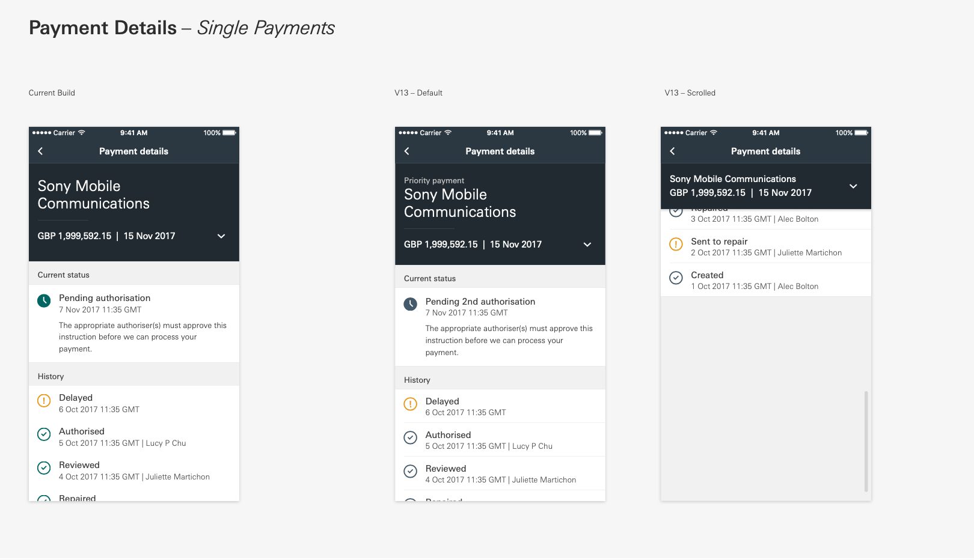Click the Pending authorisation clock icon

pos(43,301)
